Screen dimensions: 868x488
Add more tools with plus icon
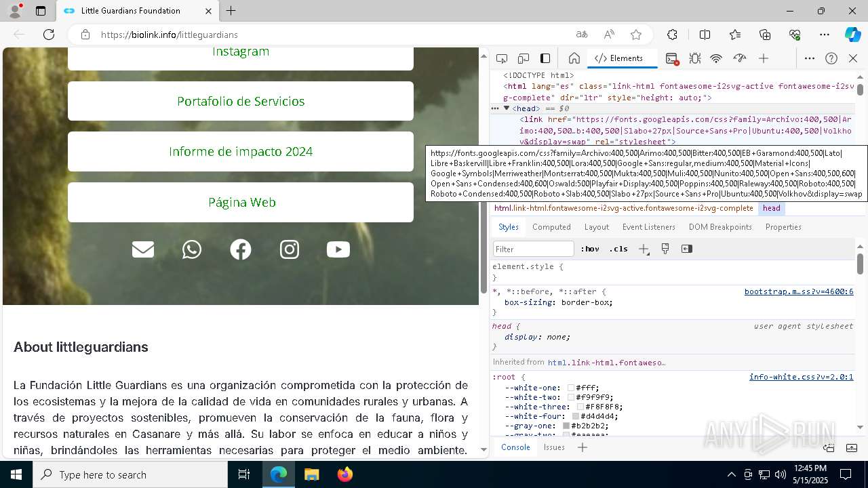click(x=764, y=58)
